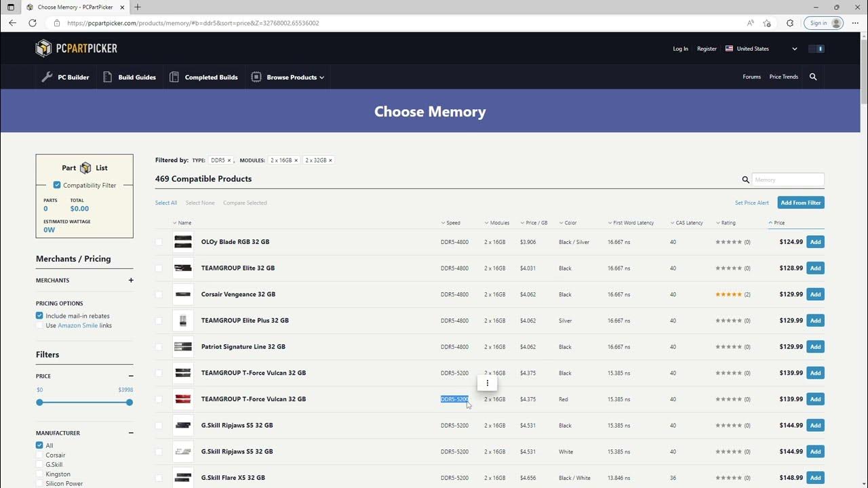This screenshot has width=868, height=488.
Task: Add G.Skill Flare X5 32 GB
Action: click(x=815, y=478)
